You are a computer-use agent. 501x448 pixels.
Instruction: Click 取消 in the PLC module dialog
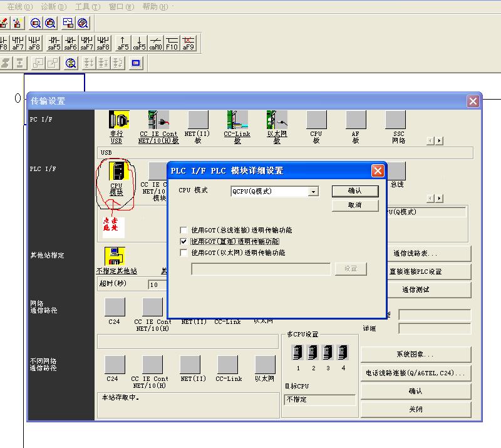point(355,206)
